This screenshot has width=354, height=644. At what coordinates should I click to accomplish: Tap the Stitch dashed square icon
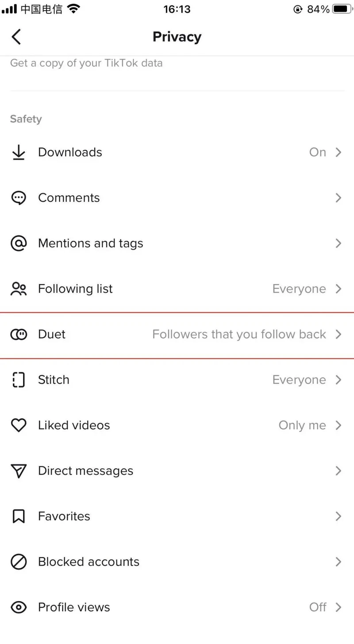coord(19,380)
